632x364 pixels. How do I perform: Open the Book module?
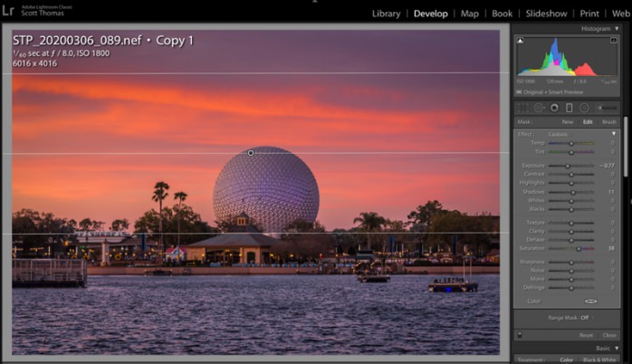502,14
